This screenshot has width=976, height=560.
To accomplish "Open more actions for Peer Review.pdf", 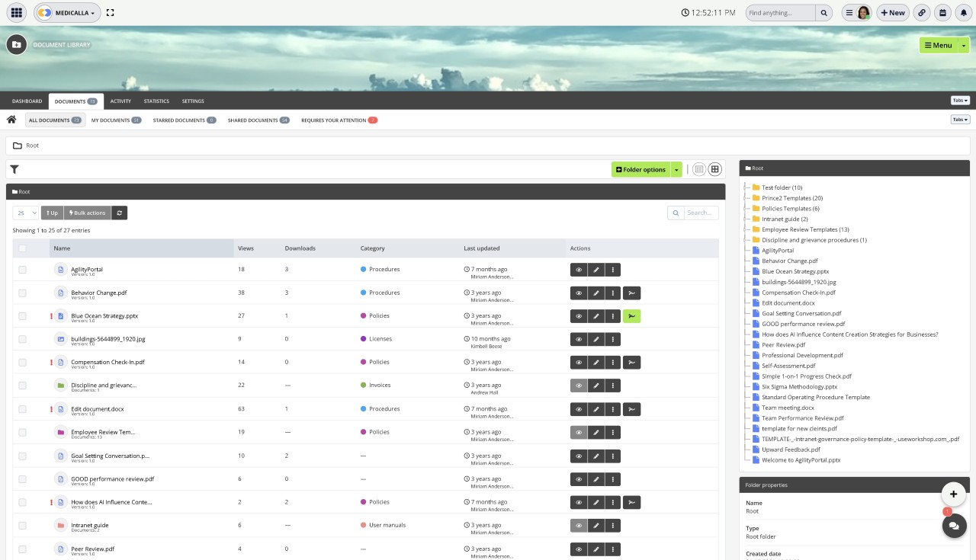I will pyautogui.click(x=613, y=549).
